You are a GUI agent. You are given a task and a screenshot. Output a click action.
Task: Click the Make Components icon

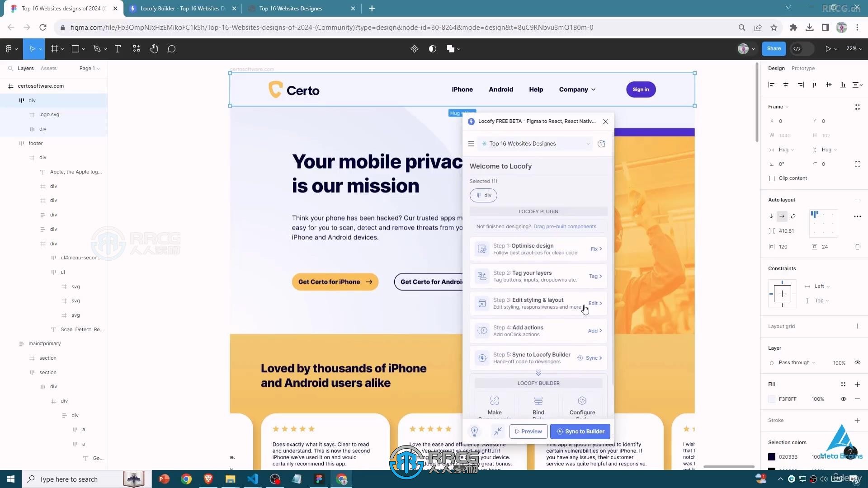[x=495, y=401]
